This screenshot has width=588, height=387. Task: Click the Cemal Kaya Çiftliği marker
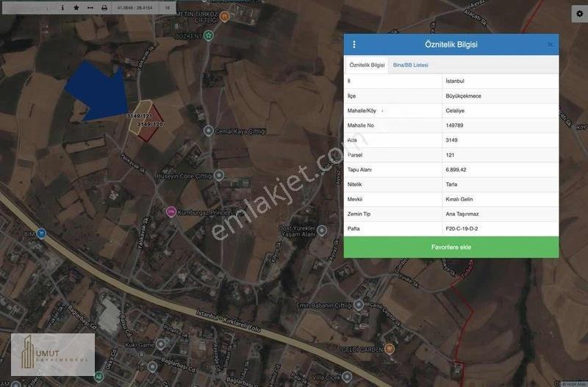pyautogui.click(x=209, y=131)
